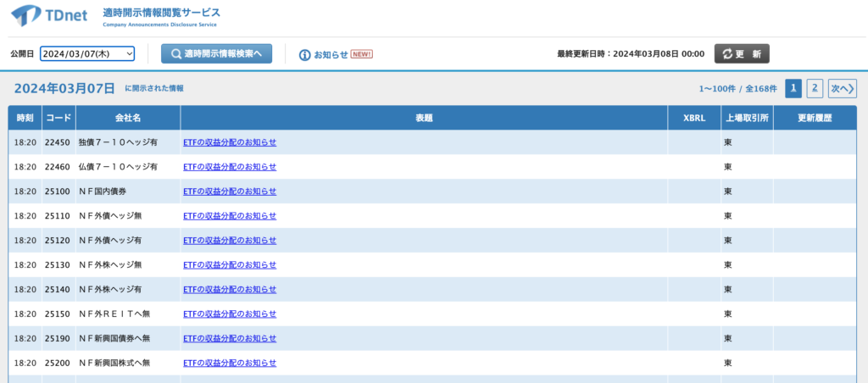Click the NEW! badge icon
868x383 pixels.
click(x=362, y=54)
